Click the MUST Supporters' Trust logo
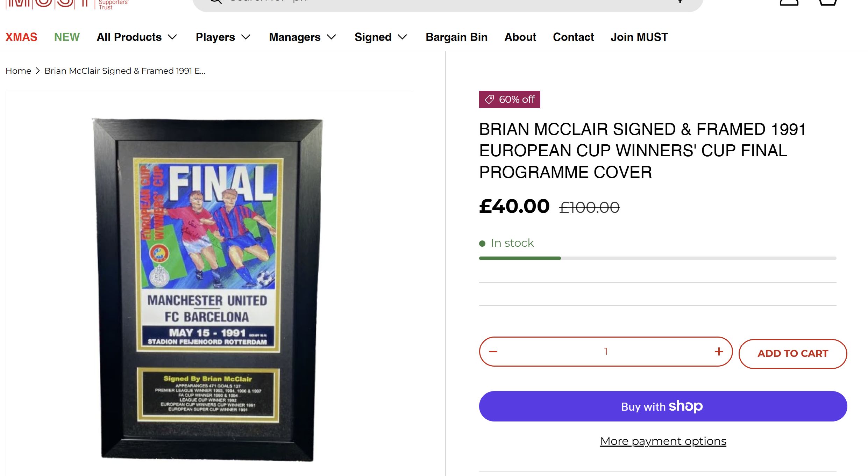This screenshot has width=868, height=476. [66, 3]
